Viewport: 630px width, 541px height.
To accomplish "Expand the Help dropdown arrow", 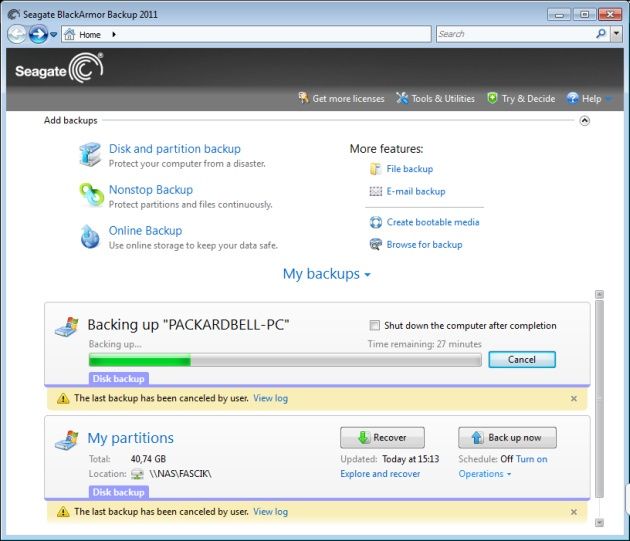I will (609, 99).
